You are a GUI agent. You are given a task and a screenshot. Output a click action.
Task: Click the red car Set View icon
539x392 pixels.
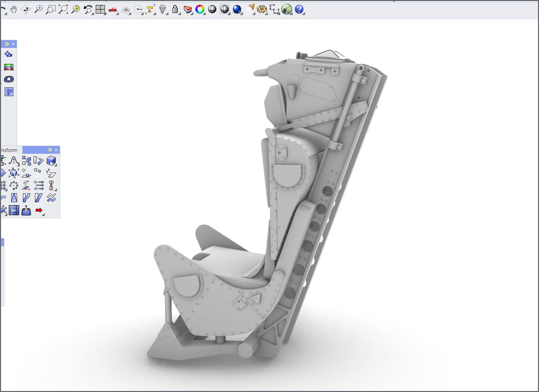click(113, 9)
